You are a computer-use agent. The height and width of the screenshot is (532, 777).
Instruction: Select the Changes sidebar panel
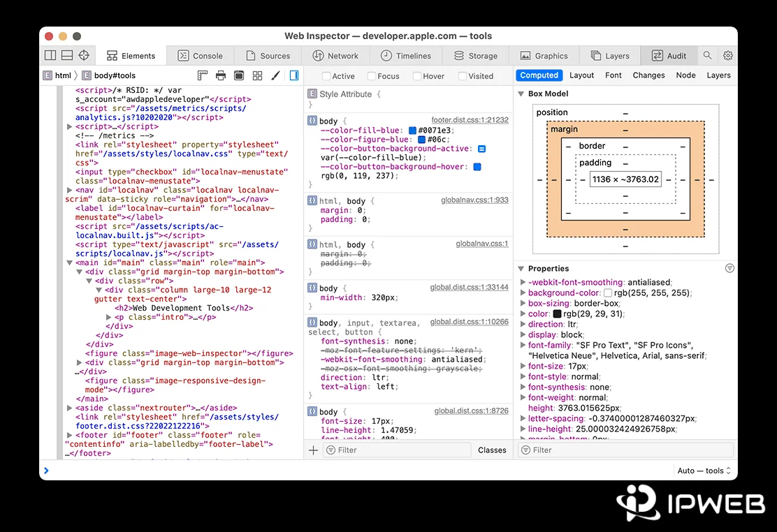(x=648, y=75)
